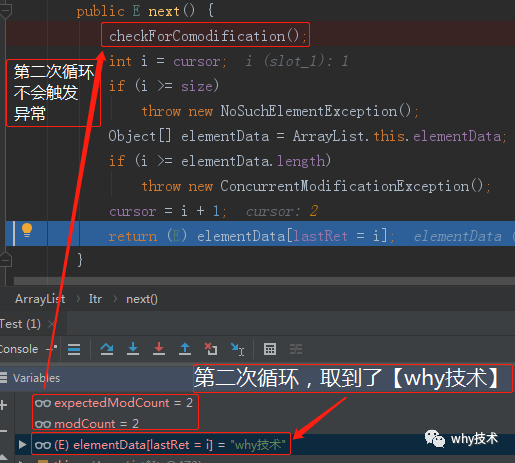This screenshot has height=463, width=515.
Task: Click the Show Execution Point icon
Action: click(74, 349)
